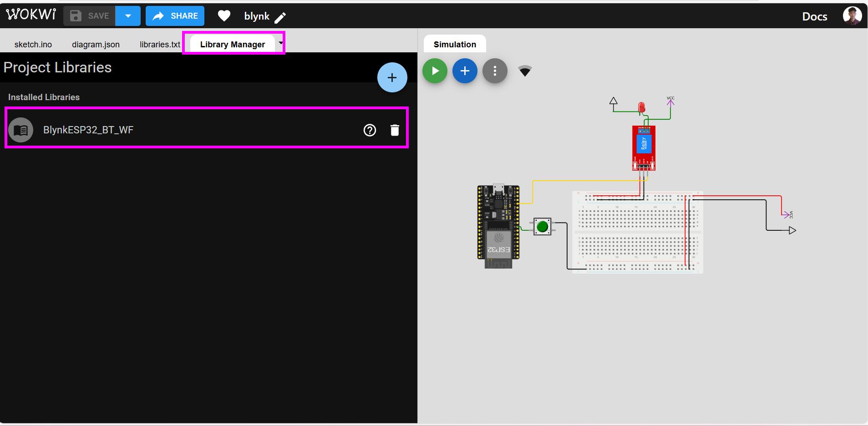Select the ESP32 board in the diagram
Screen dimensions: 868x426
pyautogui.click(x=498, y=226)
